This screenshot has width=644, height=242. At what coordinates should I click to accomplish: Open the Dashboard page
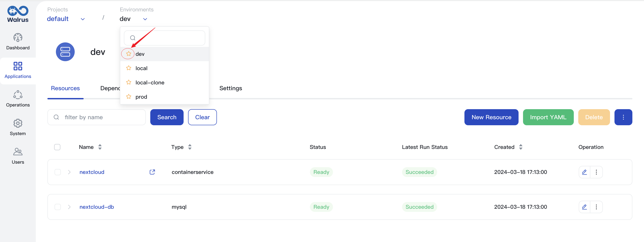point(18,42)
